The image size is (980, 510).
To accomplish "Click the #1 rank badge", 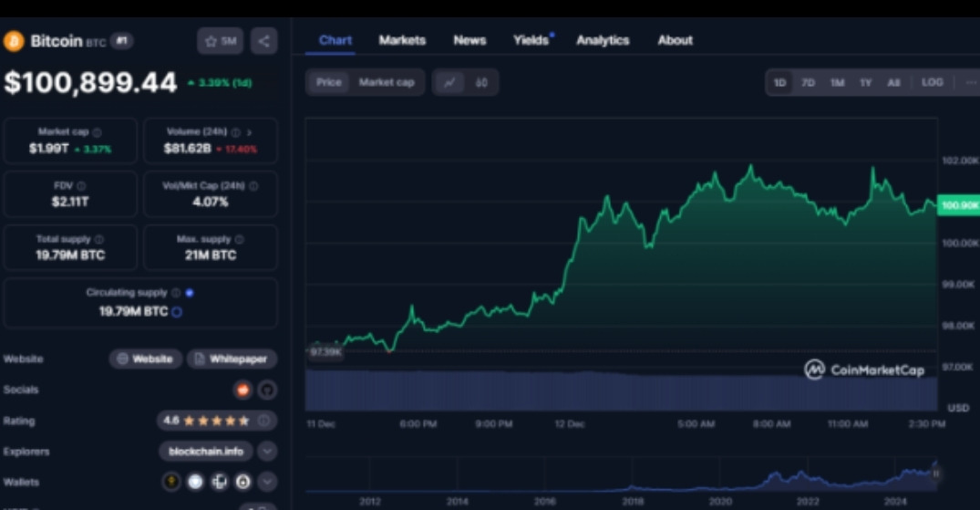I will (122, 41).
